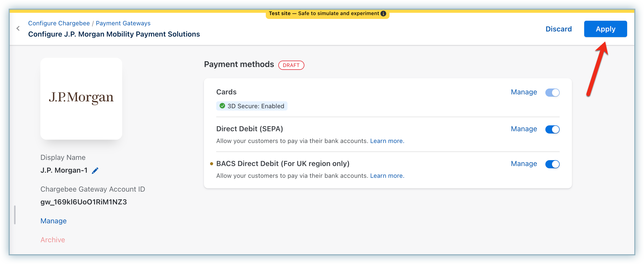The height and width of the screenshot is (264, 644).
Task: Click Learn more under BACS Direct Debit
Action: tap(387, 176)
